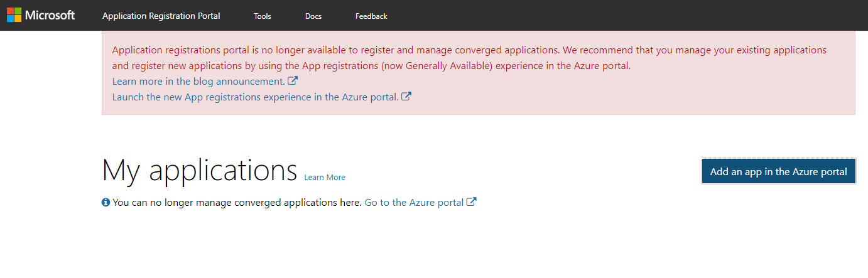Click external-link icon after App registrations experience
Viewport: 868px width, 278px height.
406,97
